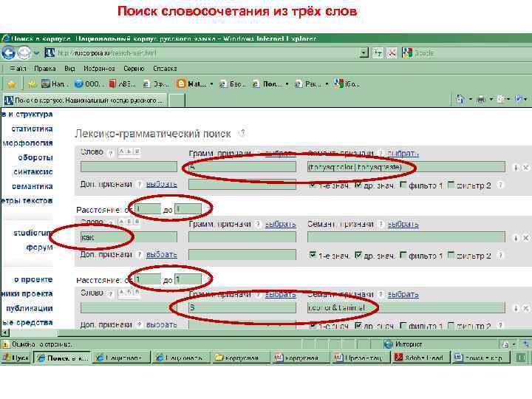Open the 'морфология' sidebar link
Screen dimensions: 532x399
point(27,143)
